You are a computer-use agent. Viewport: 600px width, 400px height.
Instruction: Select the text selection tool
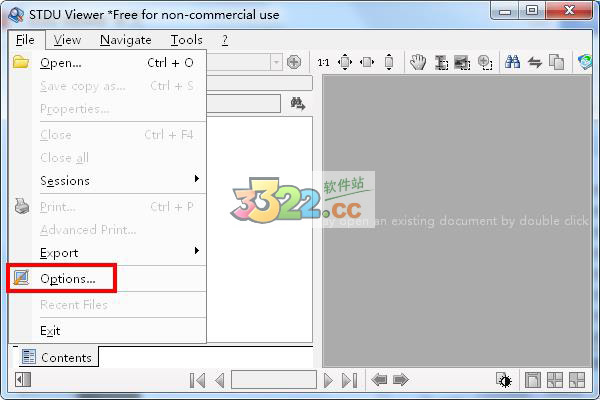(441, 62)
